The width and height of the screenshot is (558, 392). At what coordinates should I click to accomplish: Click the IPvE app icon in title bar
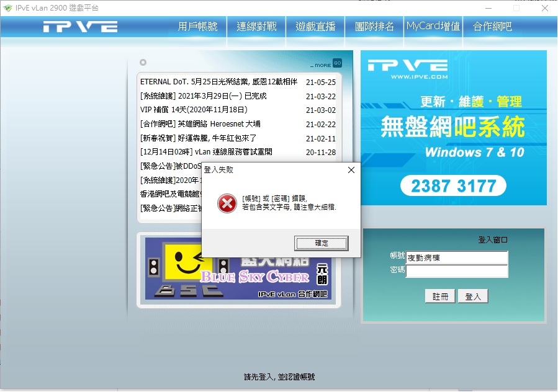8,8
